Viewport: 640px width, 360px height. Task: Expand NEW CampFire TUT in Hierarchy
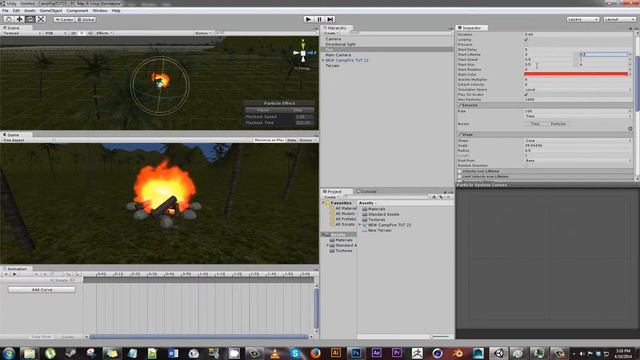click(323, 60)
